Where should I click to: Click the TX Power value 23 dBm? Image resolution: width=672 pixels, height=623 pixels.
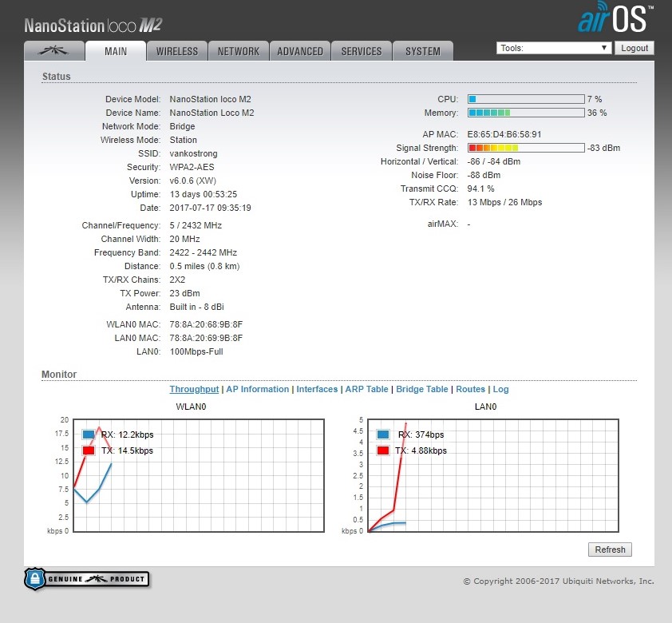pyautogui.click(x=184, y=293)
